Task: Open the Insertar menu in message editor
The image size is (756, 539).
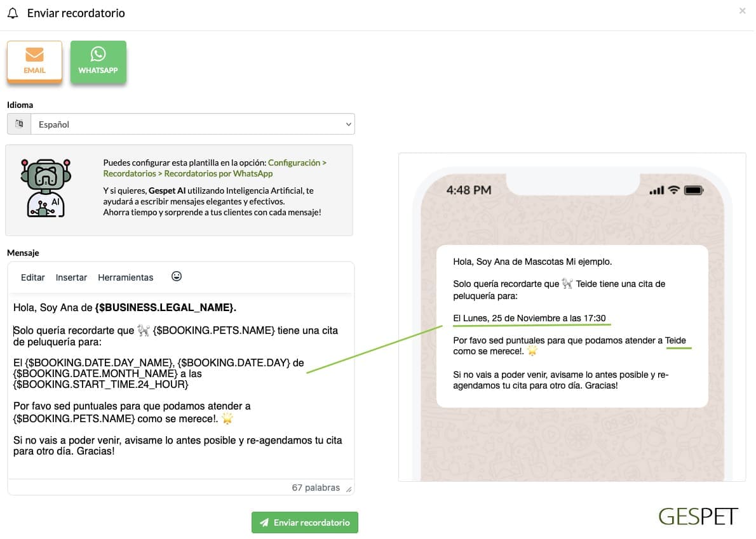Action: tap(71, 277)
